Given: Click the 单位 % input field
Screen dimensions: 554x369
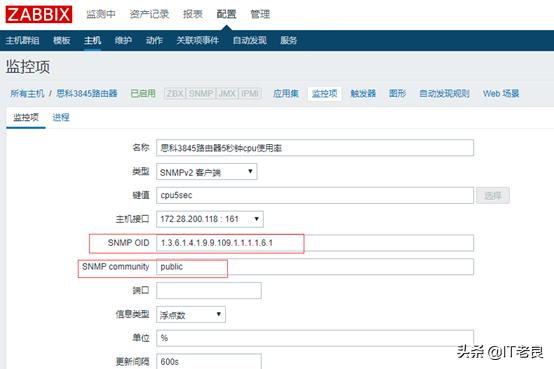Looking at the screenshot, I should (x=315, y=338).
